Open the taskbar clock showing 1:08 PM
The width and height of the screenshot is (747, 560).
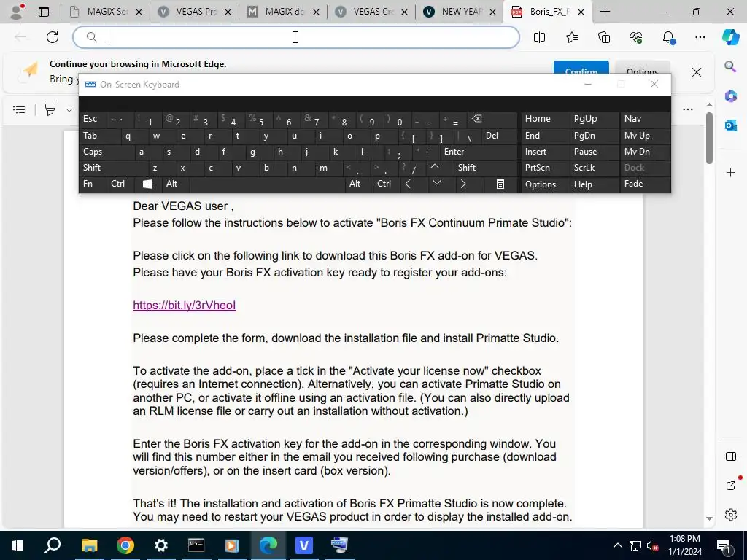[684, 545]
